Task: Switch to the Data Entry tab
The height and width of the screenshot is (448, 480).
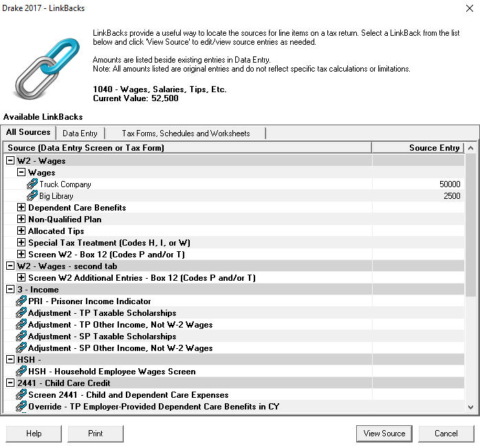Action: (80, 134)
